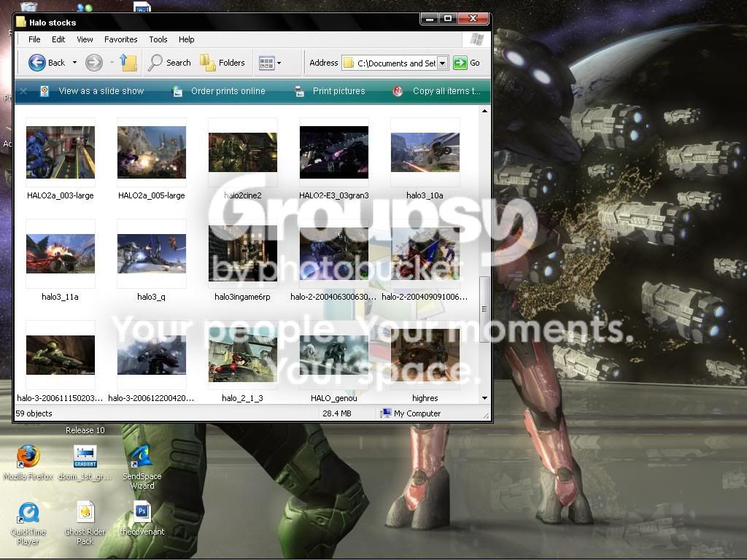The image size is (747, 560).
Task: Open the Views dropdown arrow
Action: tap(279, 63)
